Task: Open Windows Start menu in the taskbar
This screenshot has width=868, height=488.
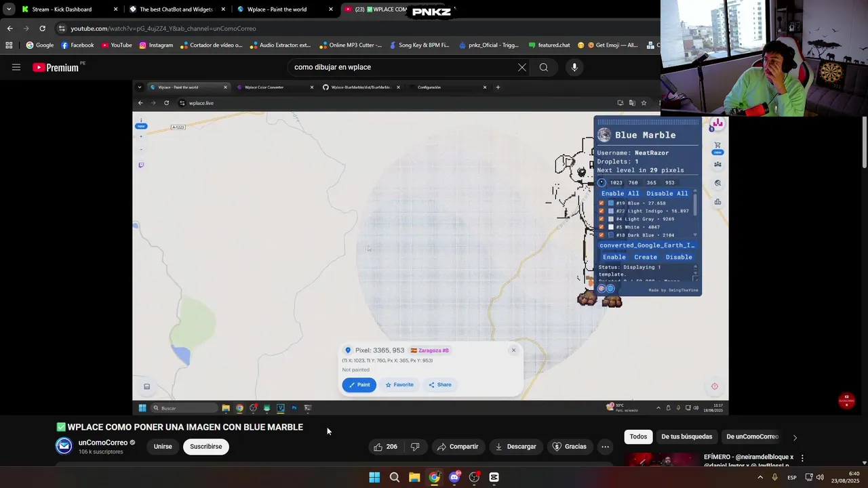Action: (374, 477)
